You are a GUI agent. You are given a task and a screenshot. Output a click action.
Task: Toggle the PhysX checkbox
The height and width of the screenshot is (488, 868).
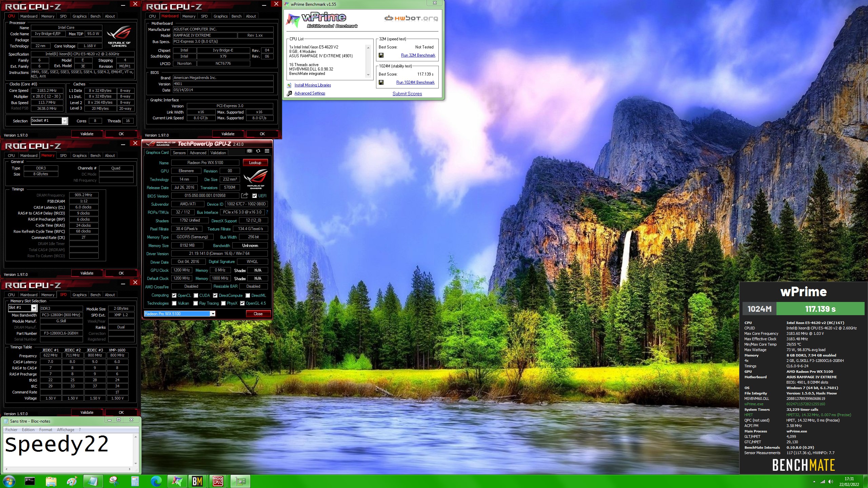pos(223,303)
